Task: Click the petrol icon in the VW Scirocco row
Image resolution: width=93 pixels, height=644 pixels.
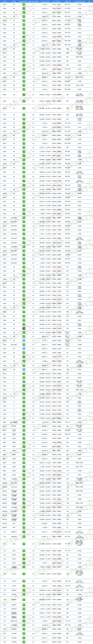Action: click(24, 621)
